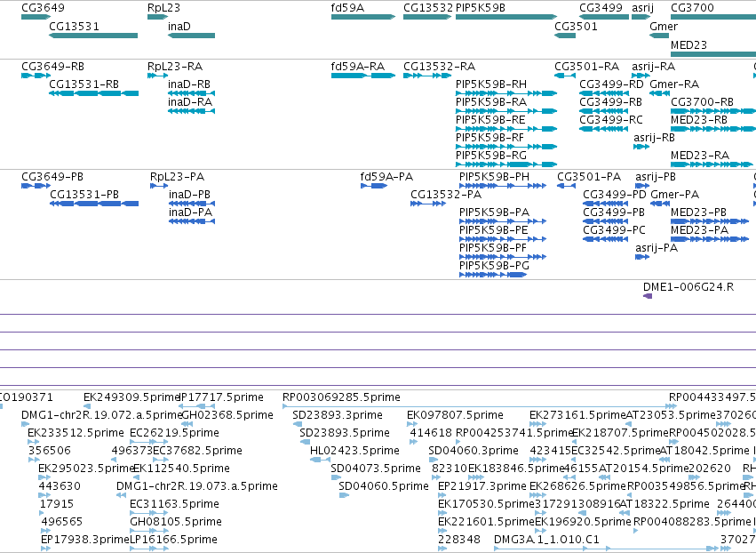Click protein asrij-PA label
This screenshot has height=553, width=756.
point(657,249)
